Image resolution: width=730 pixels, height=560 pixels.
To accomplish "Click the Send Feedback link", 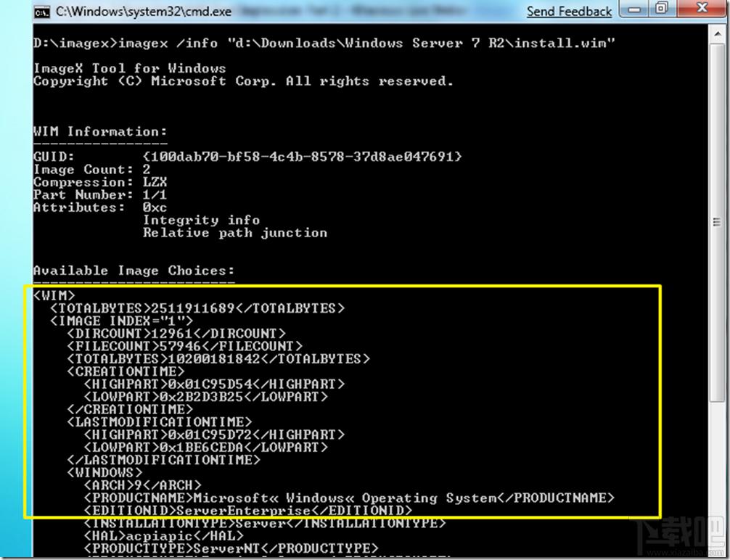I will coord(569,11).
